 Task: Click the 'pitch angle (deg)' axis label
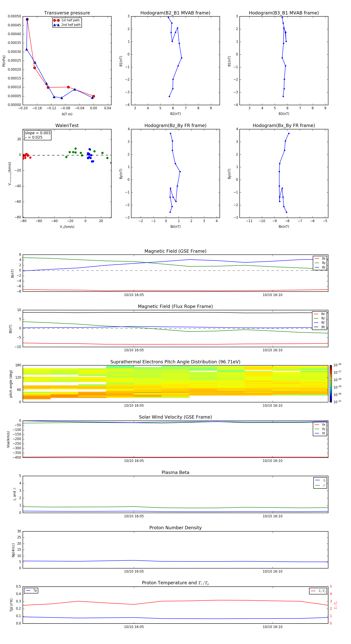11,383
